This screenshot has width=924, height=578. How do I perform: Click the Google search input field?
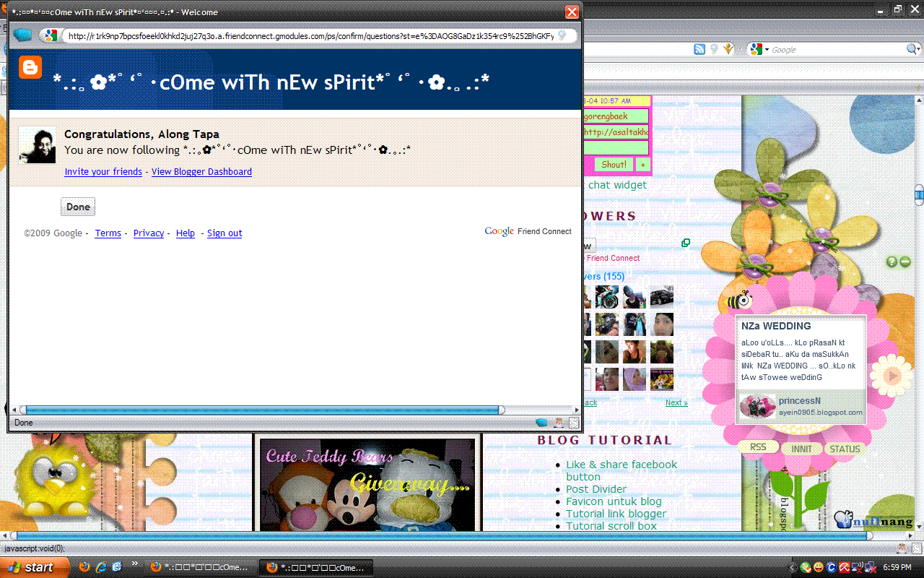coord(837,50)
